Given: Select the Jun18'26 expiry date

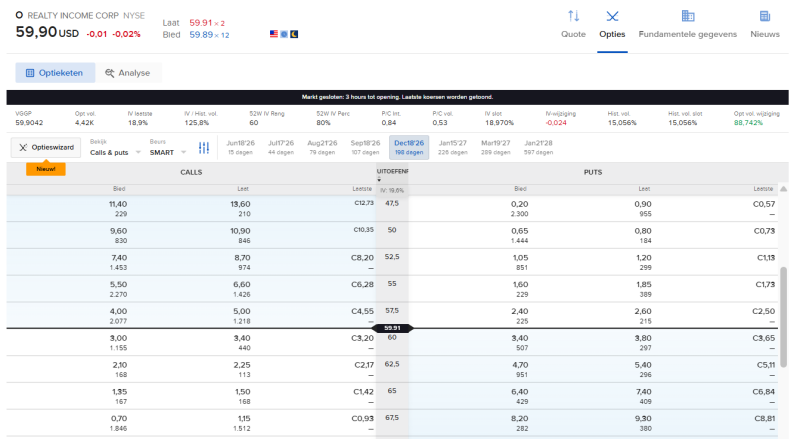Looking at the screenshot, I should [x=240, y=147].
